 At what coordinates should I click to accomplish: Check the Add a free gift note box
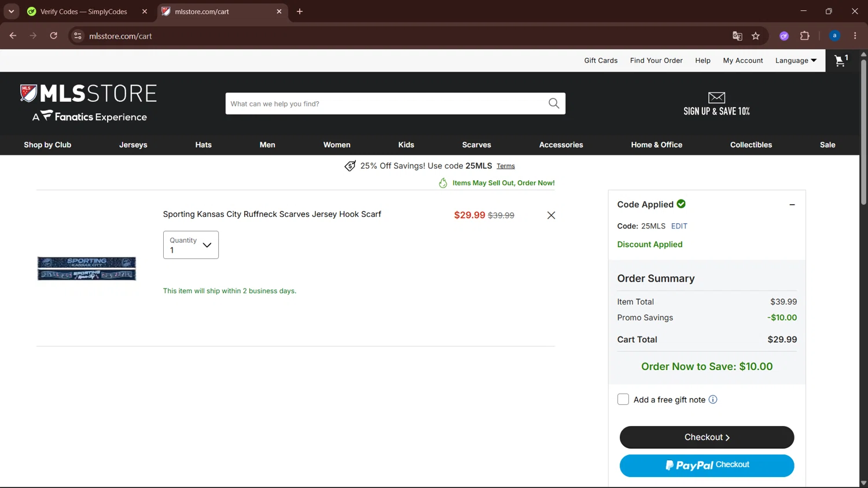[x=623, y=400]
